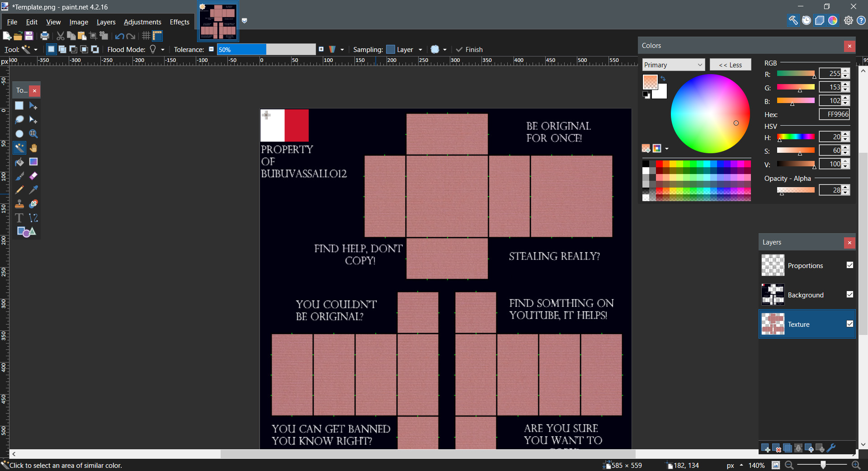Select the Clone Stamp tool
This screenshot has height=471, width=868.
pos(19,204)
